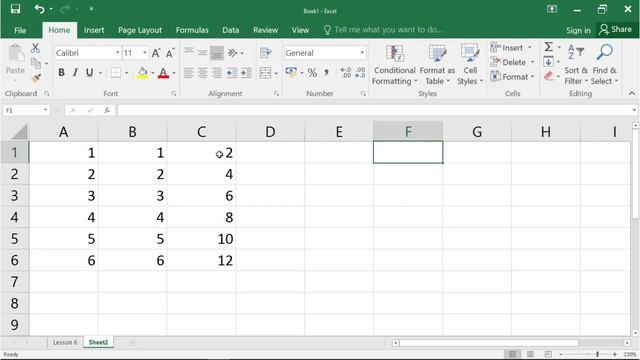
Task: Change text orientation angle
Action: [x=233, y=53]
